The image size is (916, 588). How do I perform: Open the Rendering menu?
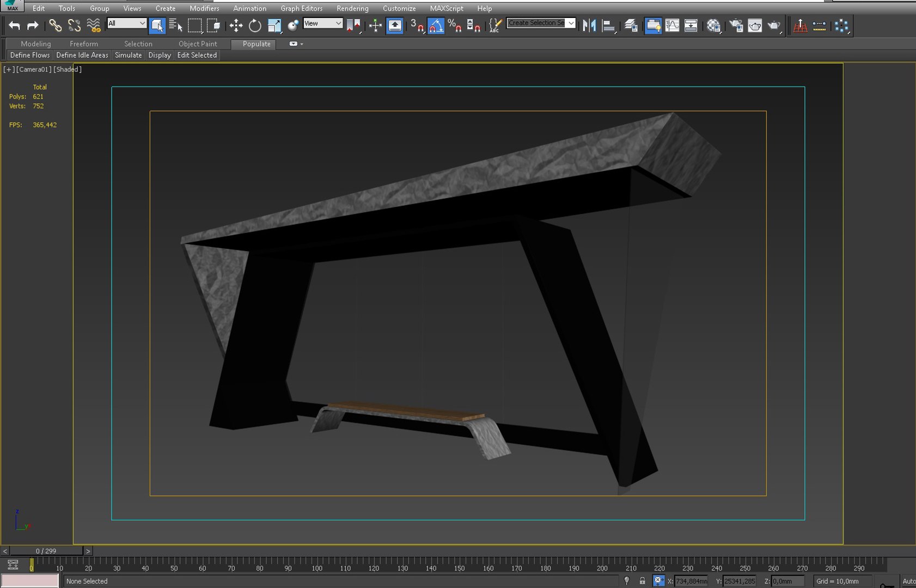click(352, 8)
